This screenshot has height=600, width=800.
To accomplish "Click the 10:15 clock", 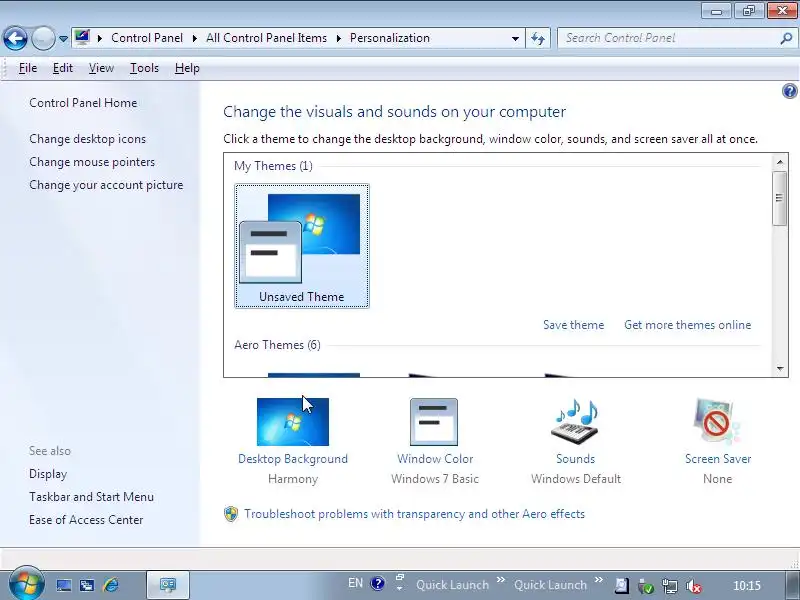I will pyautogui.click(x=746, y=586).
